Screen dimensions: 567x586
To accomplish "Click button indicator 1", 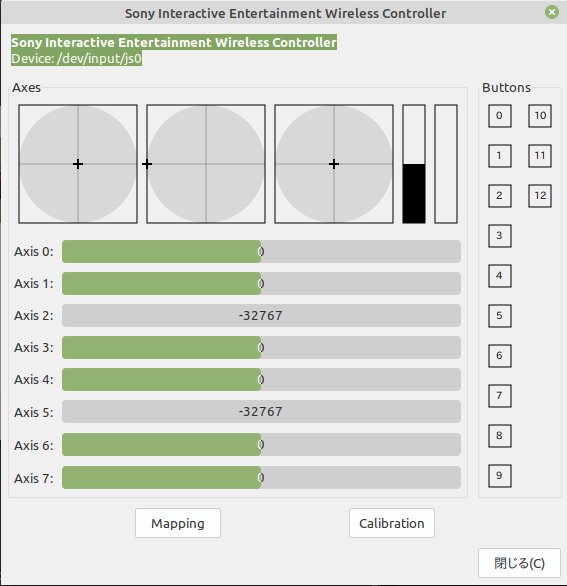I will [x=500, y=156].
